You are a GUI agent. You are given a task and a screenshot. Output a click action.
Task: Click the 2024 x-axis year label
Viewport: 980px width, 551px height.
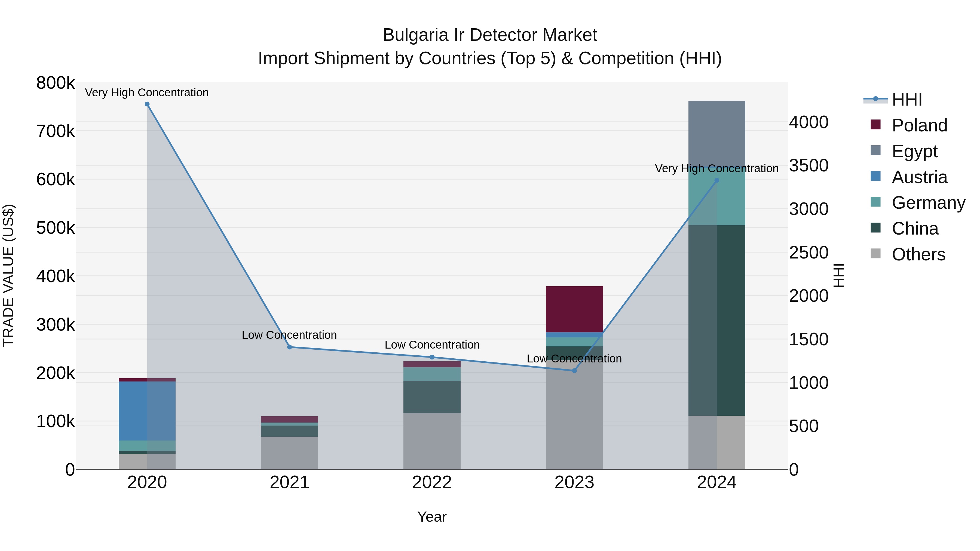pyautogui.click(x=717, y=482)
